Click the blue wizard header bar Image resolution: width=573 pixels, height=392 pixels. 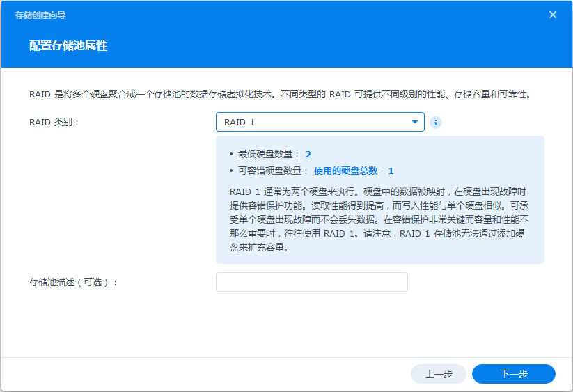pyautogui.click(x=287, y=33)
